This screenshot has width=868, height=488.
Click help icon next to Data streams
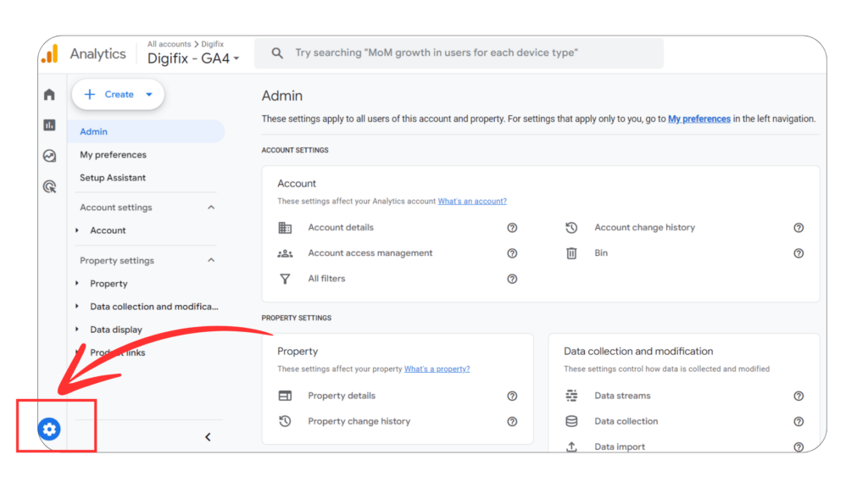[798, 396]
